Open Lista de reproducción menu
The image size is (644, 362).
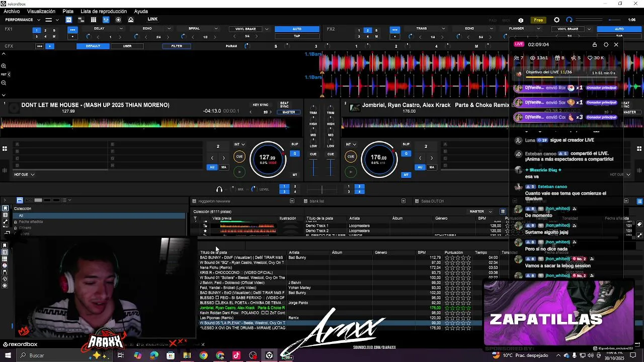point(104,11)
